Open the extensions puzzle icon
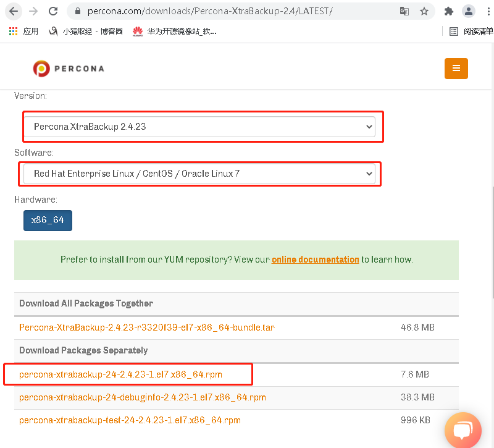Screen dimensions: 494x448 pyautogui.click(x=449, y=11)
